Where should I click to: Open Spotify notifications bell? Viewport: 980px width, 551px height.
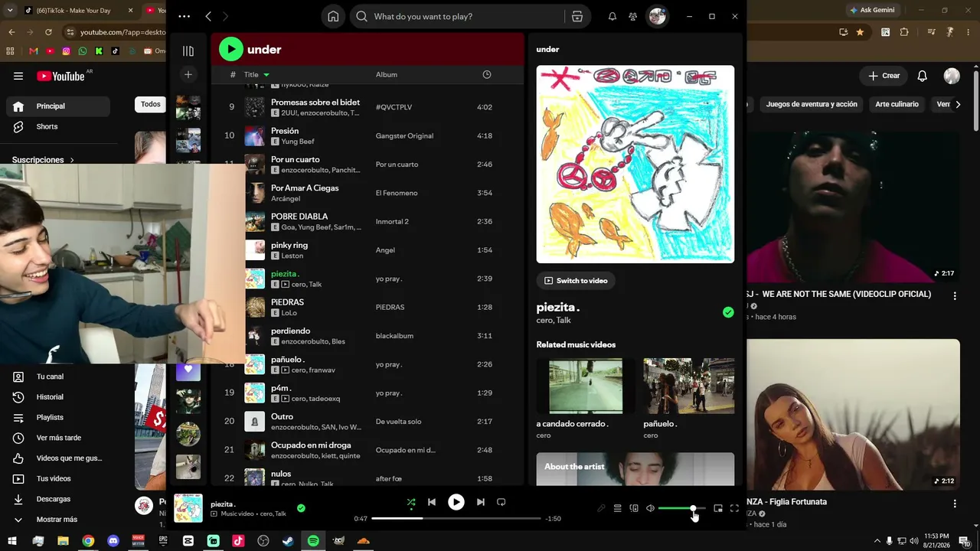(x=612, y=17)
